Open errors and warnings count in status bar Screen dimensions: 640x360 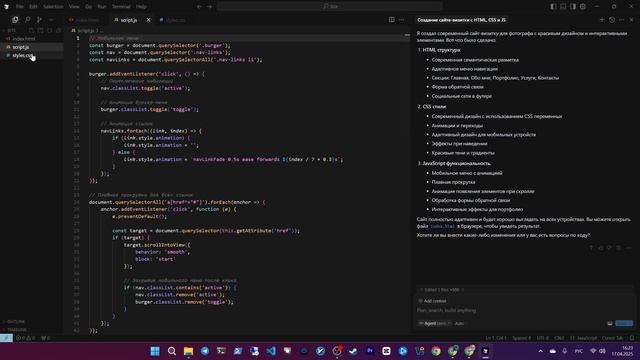26,338
